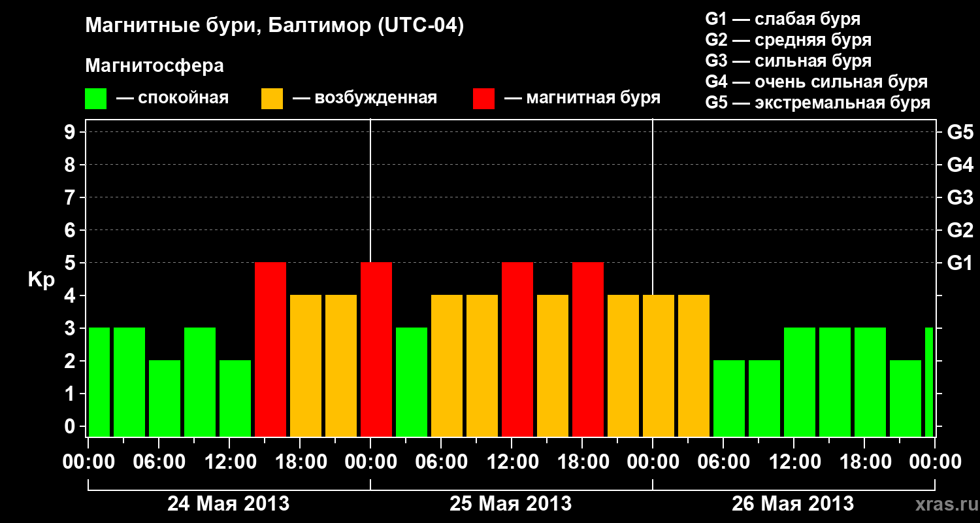Click the line 'G3 — сильная буря'
980x523 pixels.
tap(788, 61)
